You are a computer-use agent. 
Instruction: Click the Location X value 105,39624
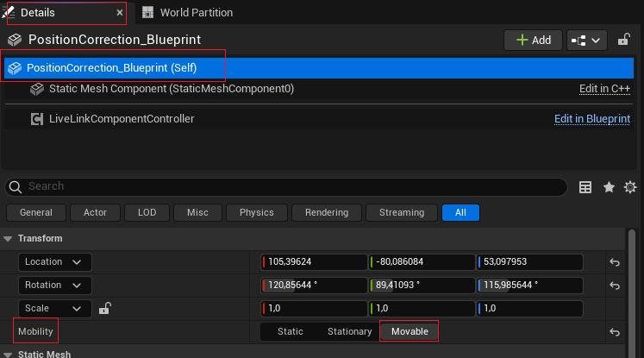pyautogui.click(x=314, y=262)
